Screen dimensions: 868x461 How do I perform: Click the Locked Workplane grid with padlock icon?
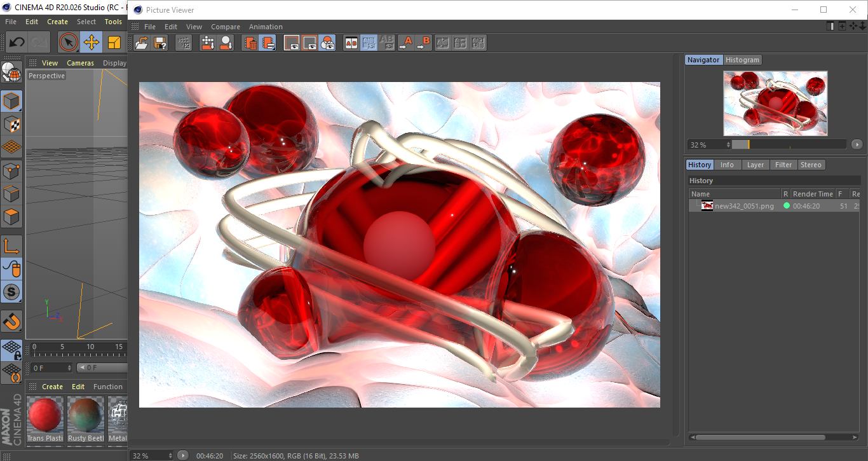pos(11,350)
